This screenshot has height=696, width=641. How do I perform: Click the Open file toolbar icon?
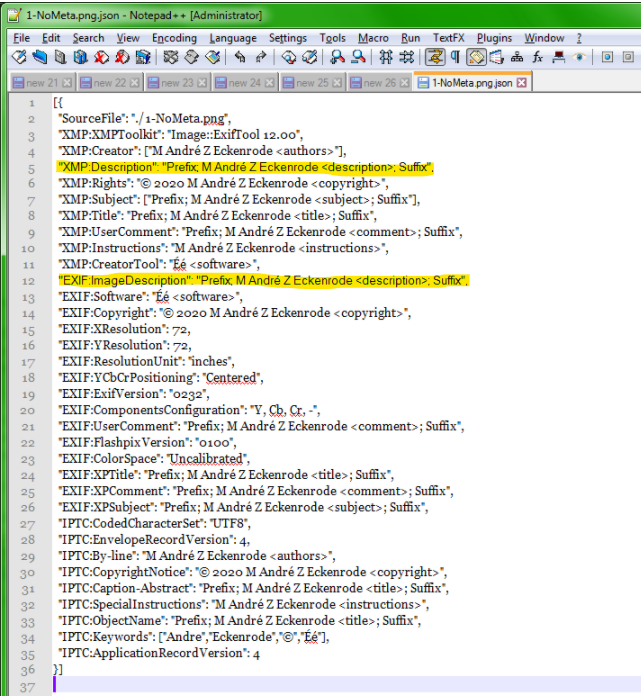coord(40,57)
